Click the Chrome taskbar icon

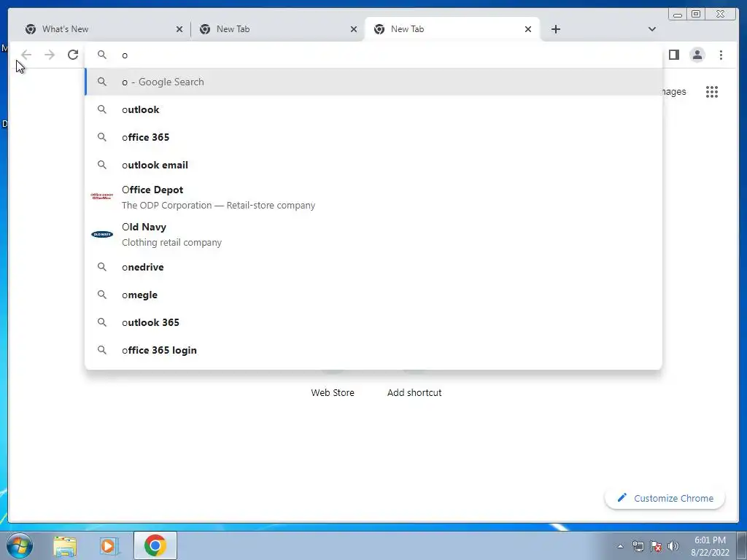tap(155, 545)
